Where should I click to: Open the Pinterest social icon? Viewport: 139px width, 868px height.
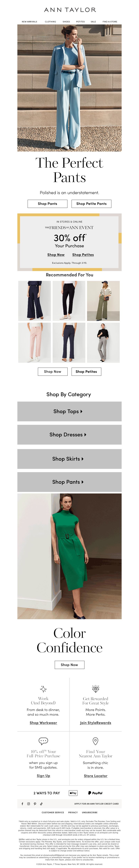tap(35, 804)
